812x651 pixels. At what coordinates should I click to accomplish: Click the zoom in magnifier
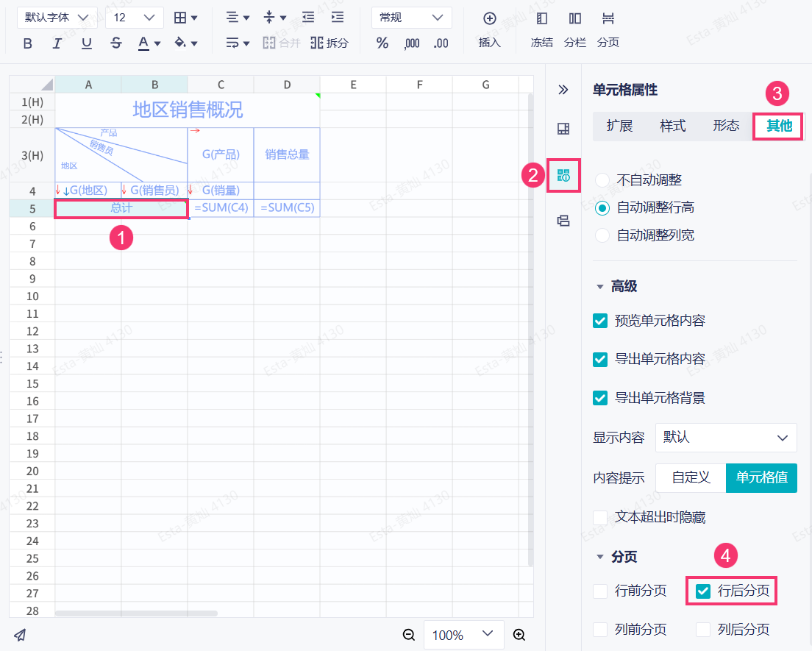519,634
